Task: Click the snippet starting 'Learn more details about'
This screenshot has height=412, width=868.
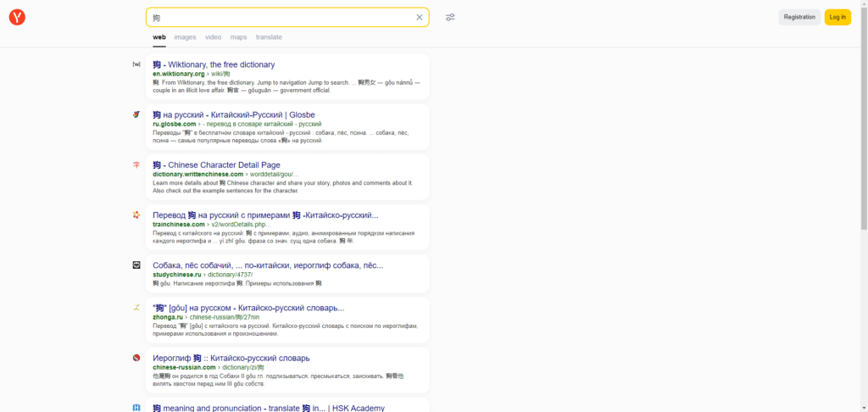Action: click(x=283, y=187)
